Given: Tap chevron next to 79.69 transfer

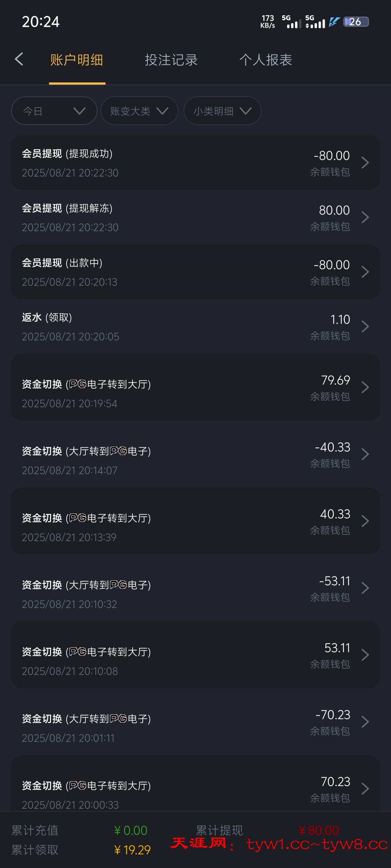Looking at the screenshot, I should [x=365, y=387].
